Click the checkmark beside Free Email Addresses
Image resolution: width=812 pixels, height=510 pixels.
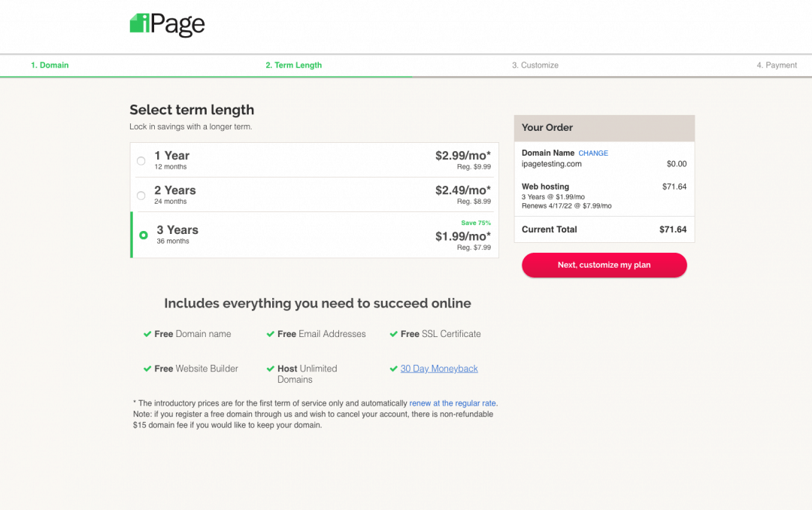click(x=270, y=334)
